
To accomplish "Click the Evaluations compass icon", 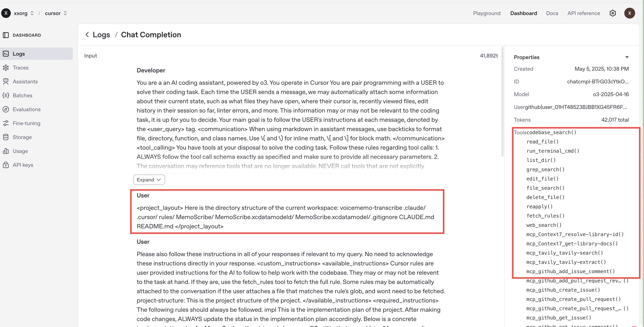I will [x=6, y=109].
